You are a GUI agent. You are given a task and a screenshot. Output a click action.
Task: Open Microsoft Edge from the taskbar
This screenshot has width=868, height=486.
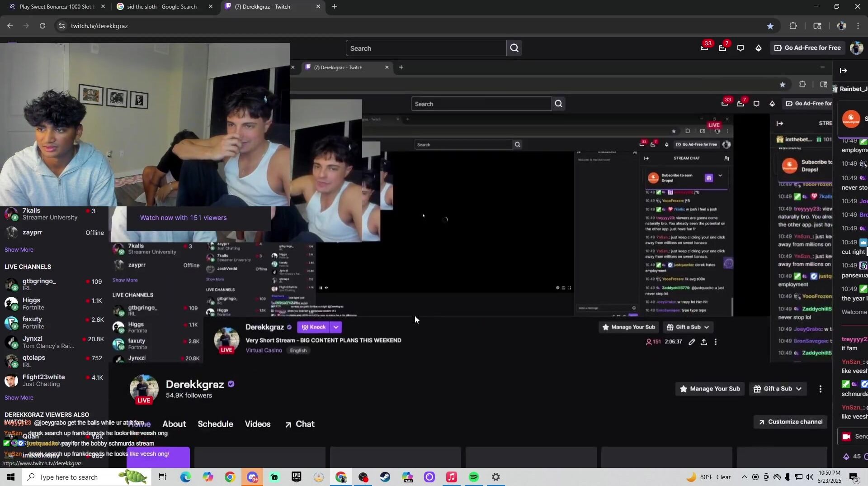tap(185, 477)
